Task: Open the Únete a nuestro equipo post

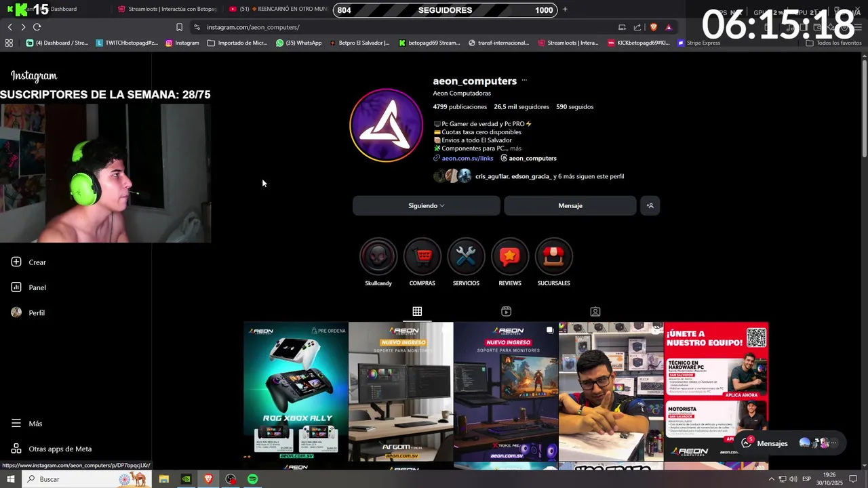Action: pyautogui.click(x=716, y=392)
